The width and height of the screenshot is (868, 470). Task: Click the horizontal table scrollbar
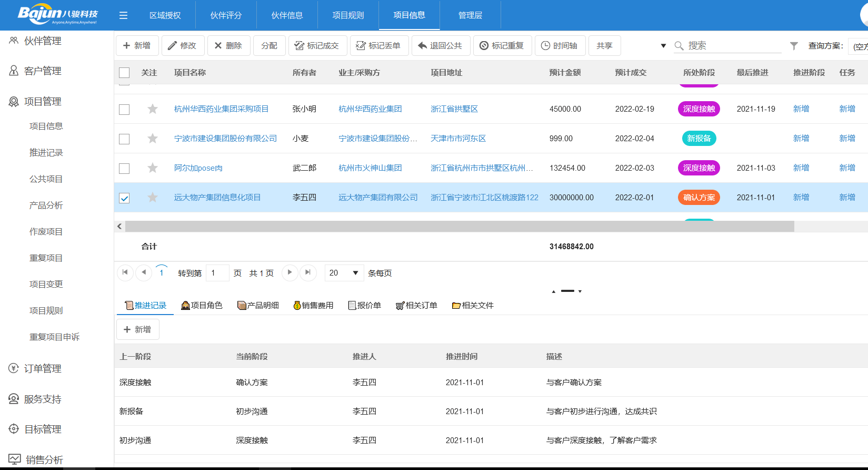coord(459,227)
